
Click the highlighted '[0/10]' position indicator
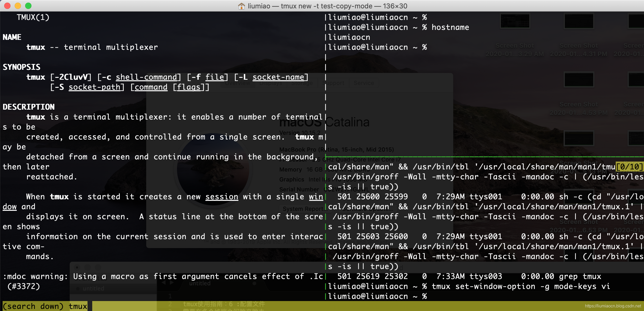[x=629, y=167]
